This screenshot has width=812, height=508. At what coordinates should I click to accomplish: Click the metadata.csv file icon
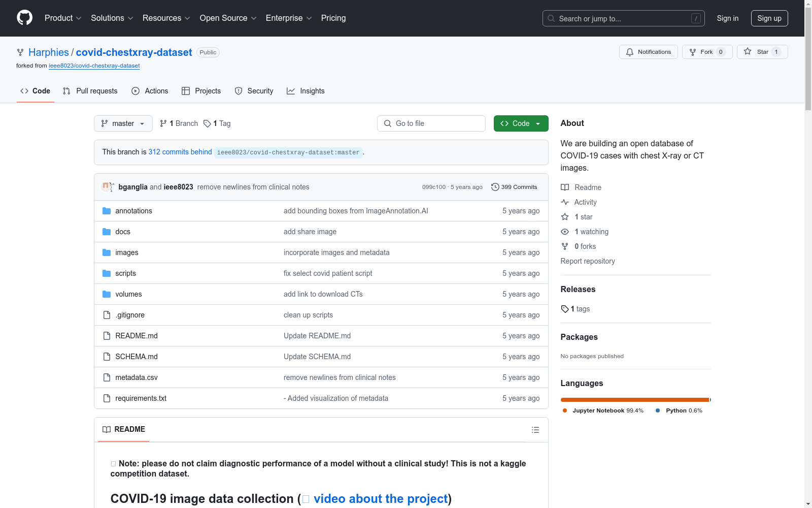coord(107,377)
